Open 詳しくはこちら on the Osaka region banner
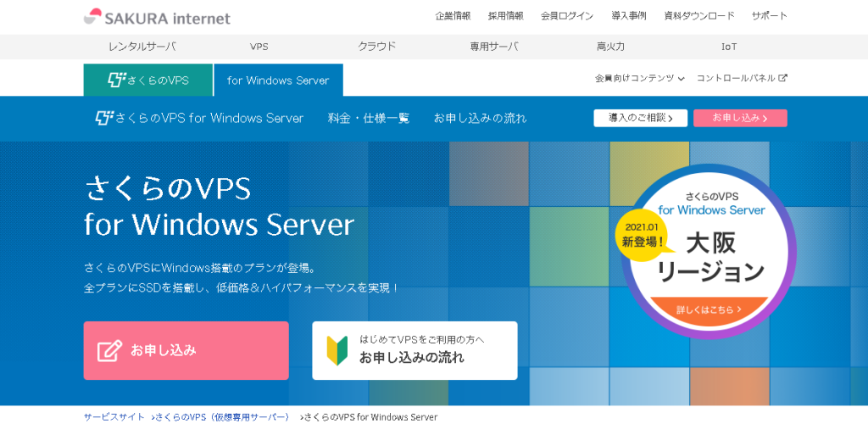This screenshot has height=435, width=868. pos(709,310)
